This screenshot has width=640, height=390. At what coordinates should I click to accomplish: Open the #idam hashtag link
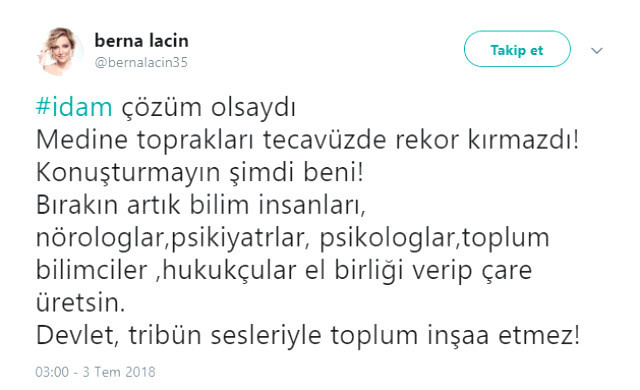click(74, 107)
